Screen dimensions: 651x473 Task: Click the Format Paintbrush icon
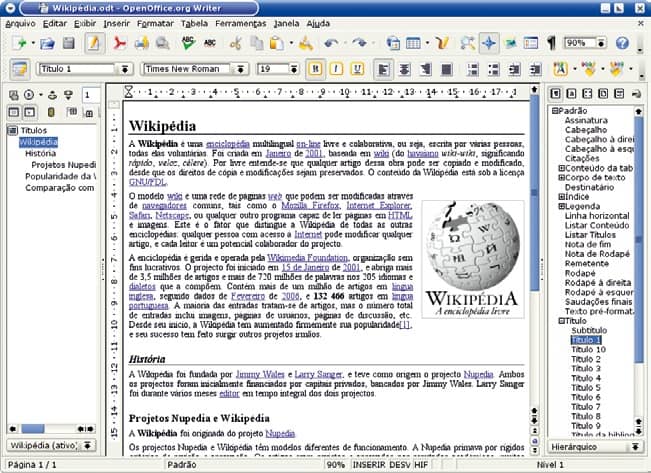[x=306, y=43]
